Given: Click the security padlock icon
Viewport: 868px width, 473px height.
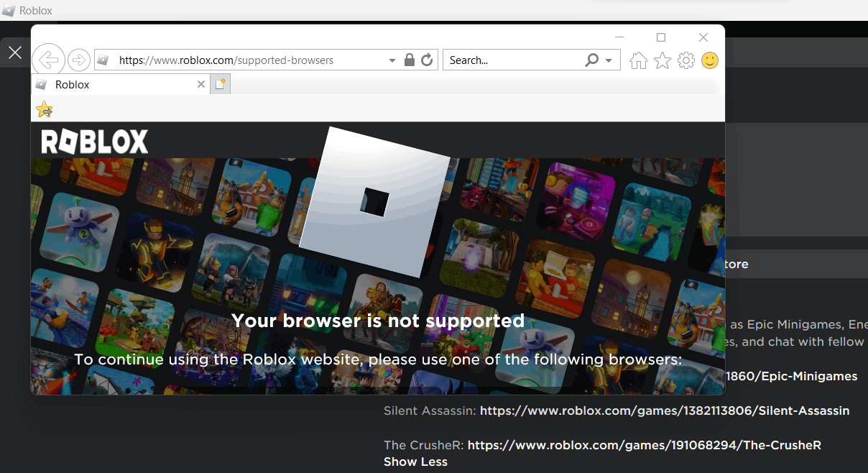Looking at the screenshot, I should [x=410, y=60].
